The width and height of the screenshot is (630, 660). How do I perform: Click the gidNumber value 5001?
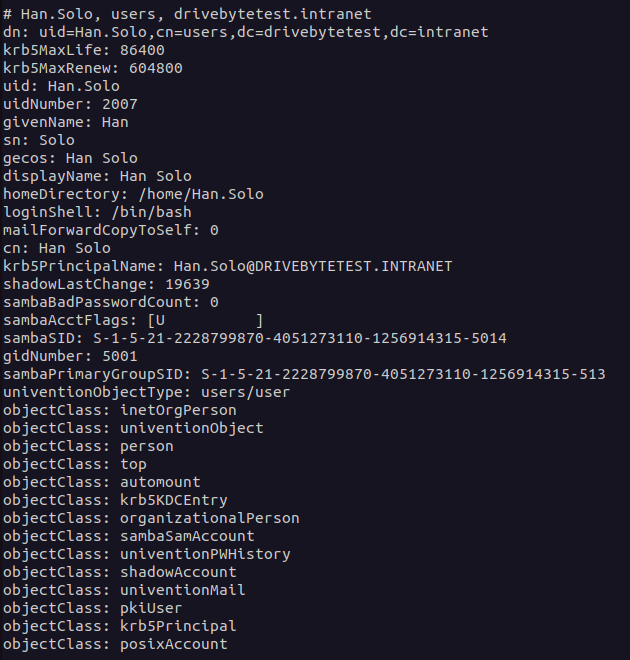(x=120, y=357)
